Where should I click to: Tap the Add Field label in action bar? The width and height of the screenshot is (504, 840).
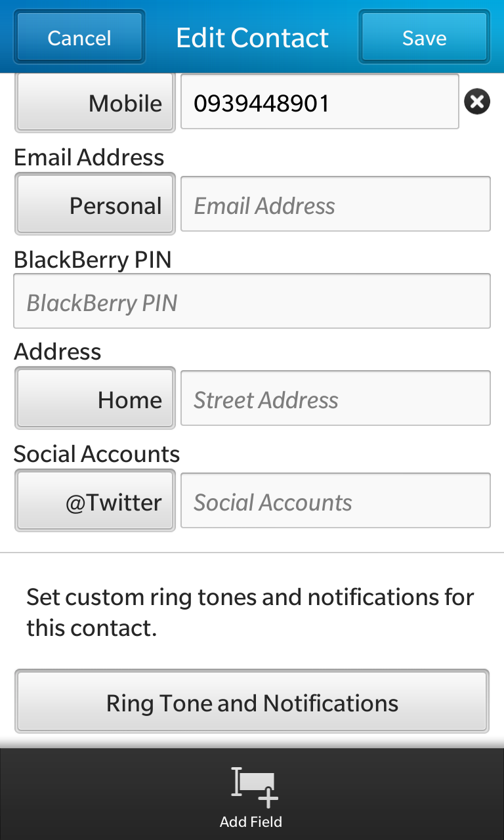(x=251, y=822)
